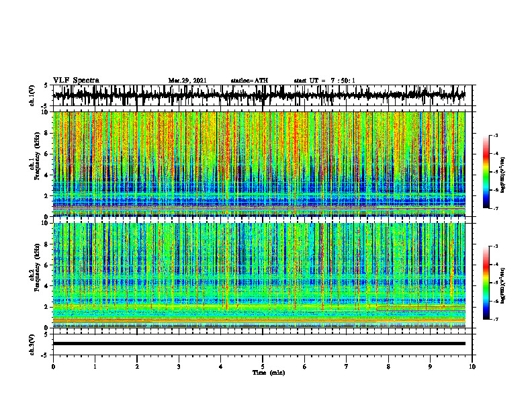Viewport: 532px width, 411px height.
Task: Click the "8" kHz tick on ch.1 spectrogram
Action: pos(47,133)
